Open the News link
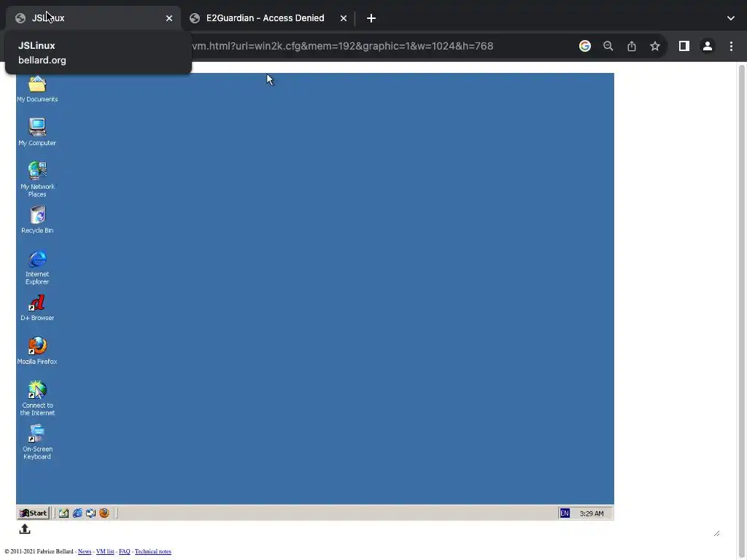The width and height of the screenshot is (747, 560). (x=85, y=551)
